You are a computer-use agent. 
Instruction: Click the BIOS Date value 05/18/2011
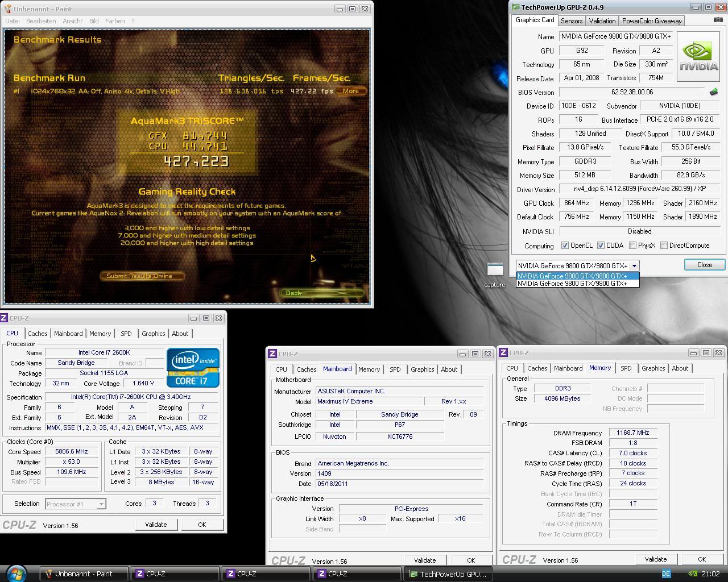(x=399, y=484)
